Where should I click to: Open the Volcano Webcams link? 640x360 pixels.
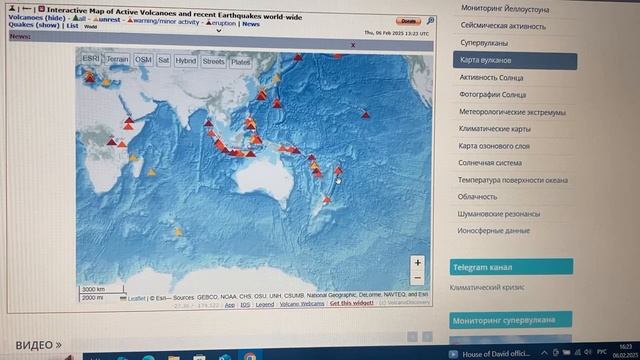pyautogui.click(x=302, y=304)
